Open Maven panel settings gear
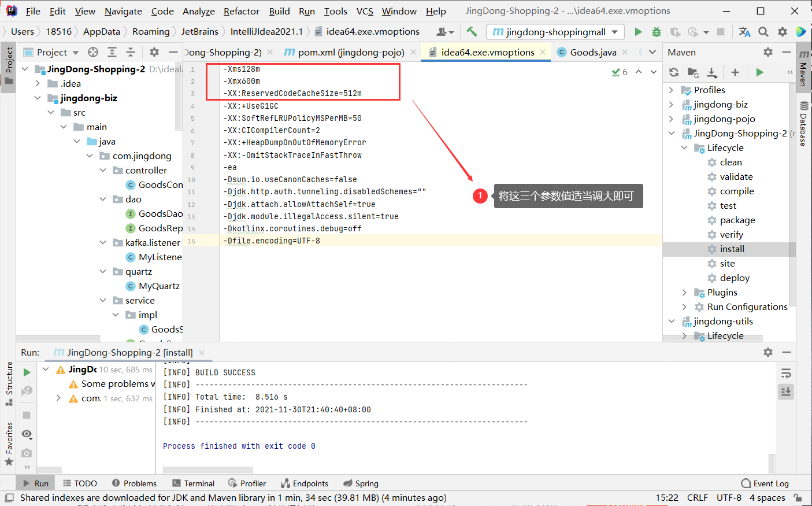This screenshot has width=812, height=506. [x=768, y=52]
